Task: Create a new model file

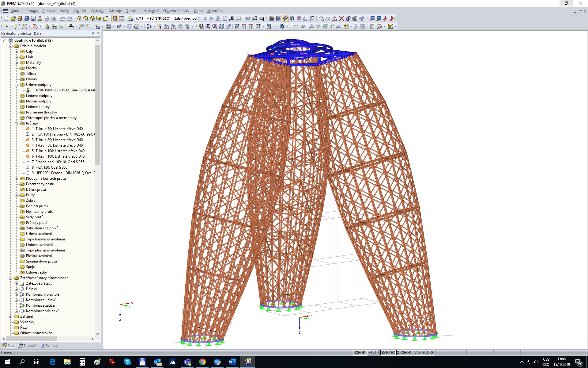Action: pos(6,18)
